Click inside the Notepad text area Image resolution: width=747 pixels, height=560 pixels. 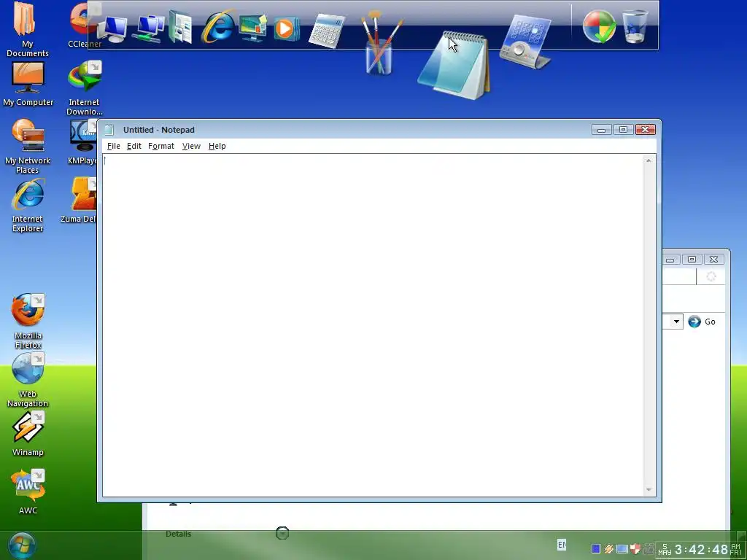tap(373, 324)
